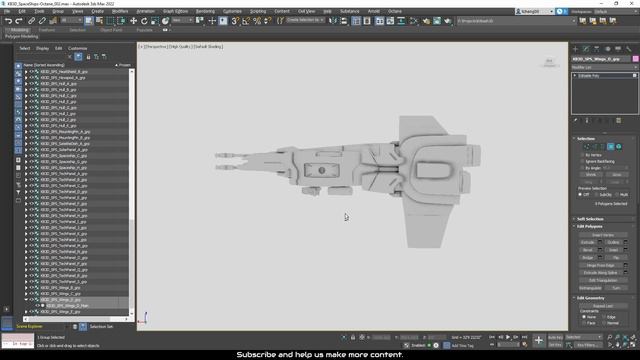Image resolution: width=640 pixels, height=360 pixels.
Task: Toggle visibility eye of KB3D_SPS_Wings_B_grp
Action: tap(31, 288)
